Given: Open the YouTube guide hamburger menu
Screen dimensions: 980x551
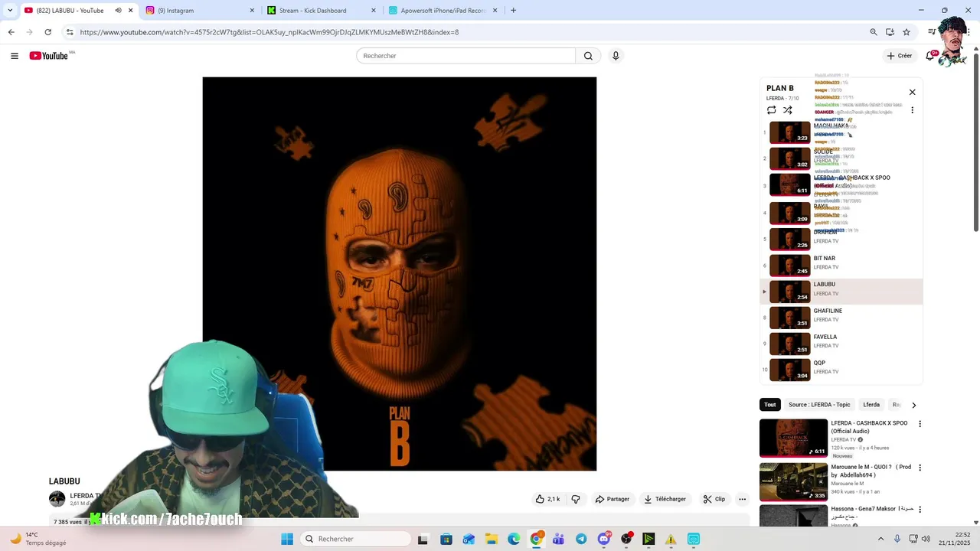Looking at the screenshot, I should 14,56.
